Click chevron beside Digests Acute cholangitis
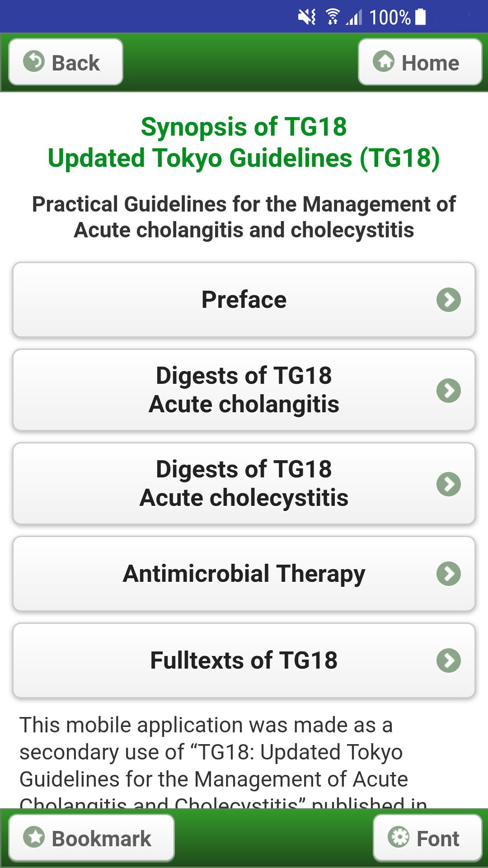488x868 pixels. (x=448, y=391)
